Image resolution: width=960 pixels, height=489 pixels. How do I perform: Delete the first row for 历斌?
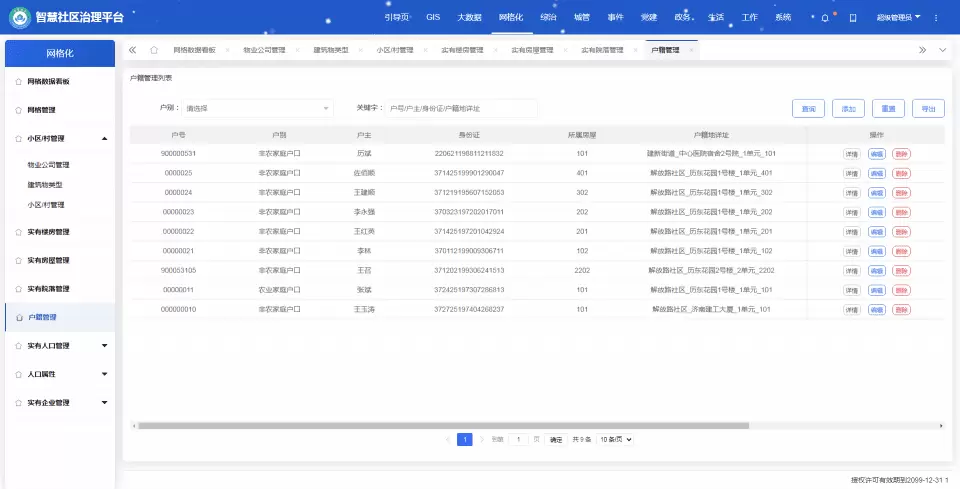tap(902, 154)
